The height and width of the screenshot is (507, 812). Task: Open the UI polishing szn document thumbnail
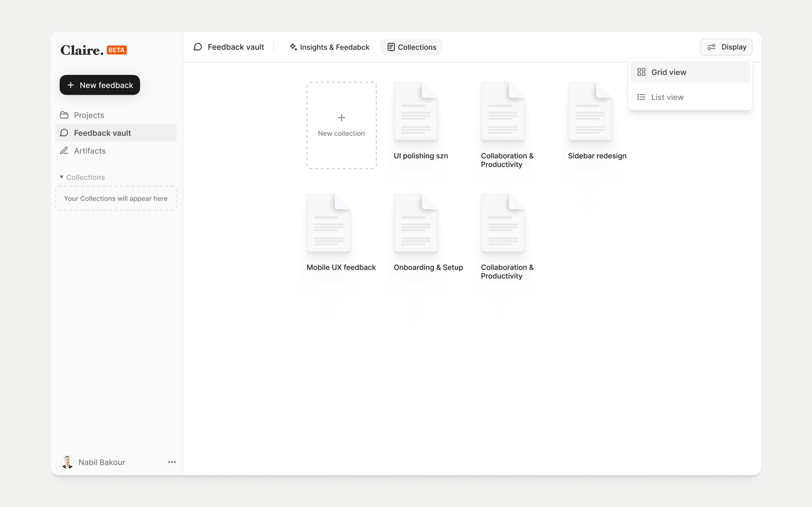tap(416, 111)
